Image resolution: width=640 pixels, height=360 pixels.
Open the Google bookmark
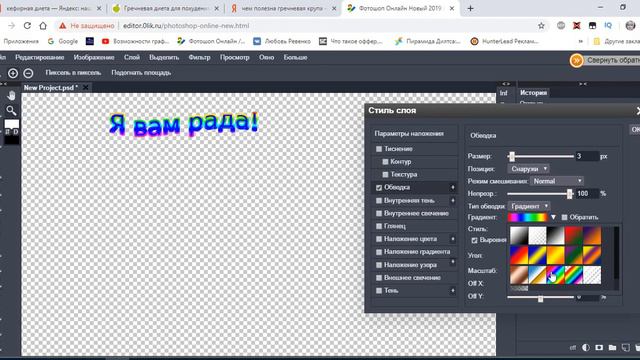(62, 41)
